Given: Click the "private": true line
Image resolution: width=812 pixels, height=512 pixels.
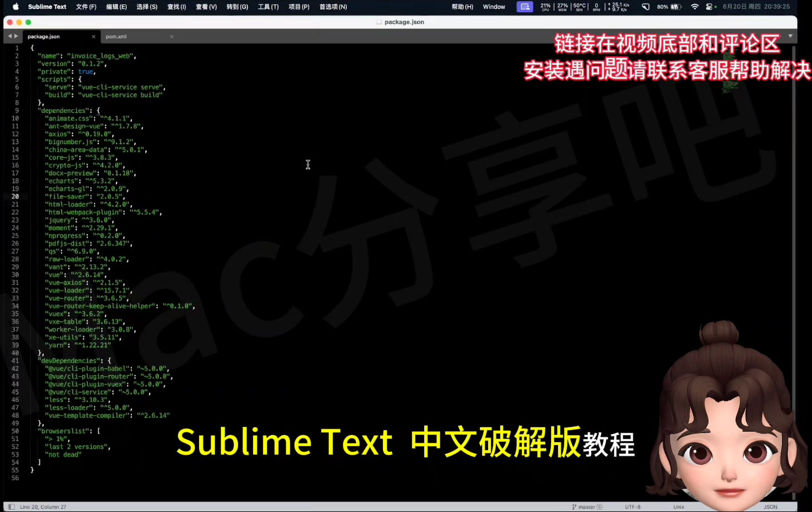Looking at the screenshot, I should [67, 71].
